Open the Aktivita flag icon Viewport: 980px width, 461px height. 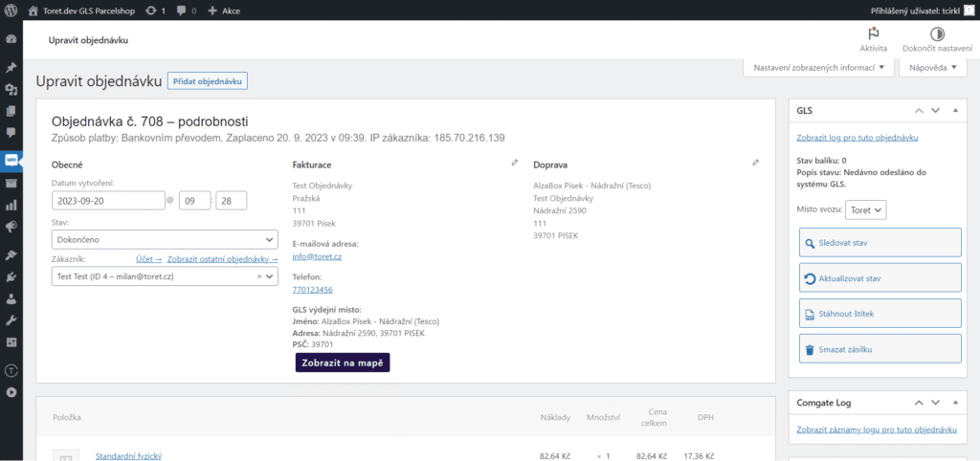click(x=873, y=34)
